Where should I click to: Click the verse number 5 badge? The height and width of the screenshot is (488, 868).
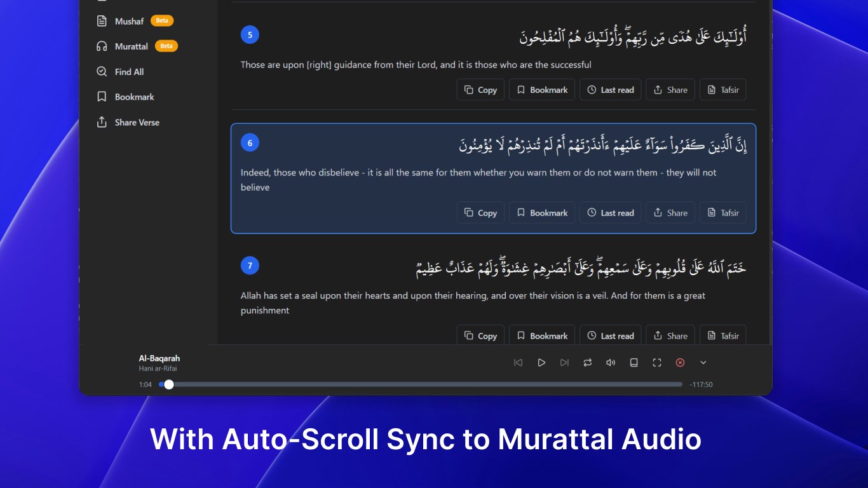(x=250, y=35)
